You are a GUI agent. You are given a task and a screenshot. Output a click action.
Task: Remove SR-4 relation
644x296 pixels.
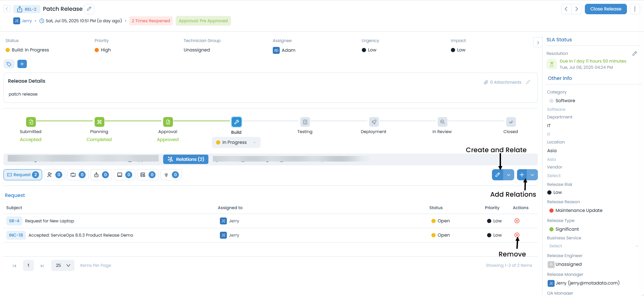[517, 221]
